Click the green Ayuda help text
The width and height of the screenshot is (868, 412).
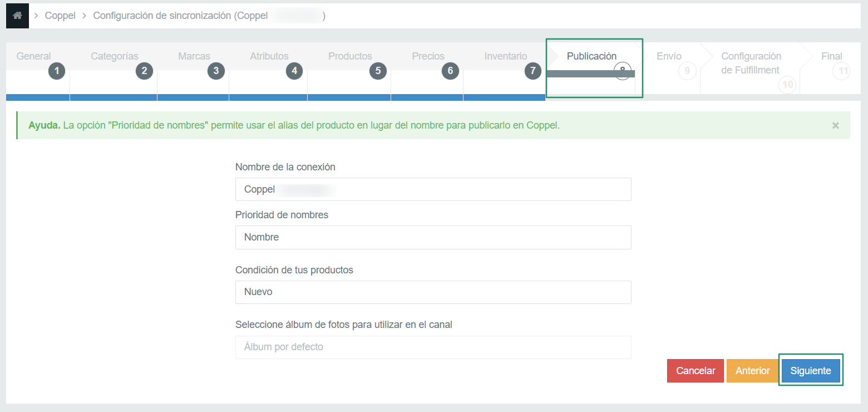click(294, 125)
